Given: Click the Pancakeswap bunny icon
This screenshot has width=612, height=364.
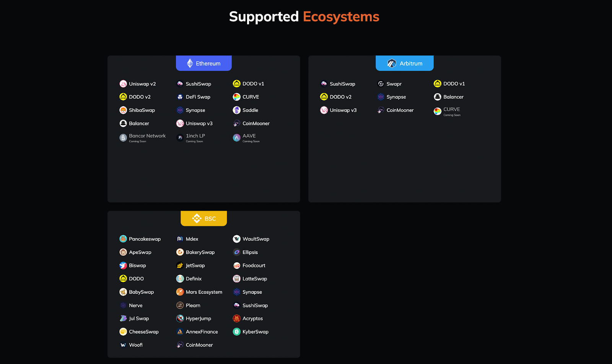Looking at the screenshot, I should point(123,239).
